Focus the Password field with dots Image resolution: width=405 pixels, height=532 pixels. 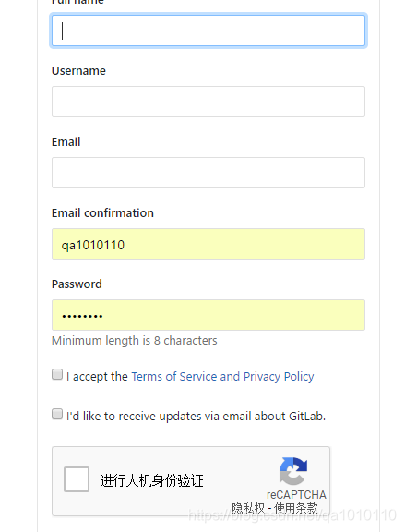coord(208,315)
